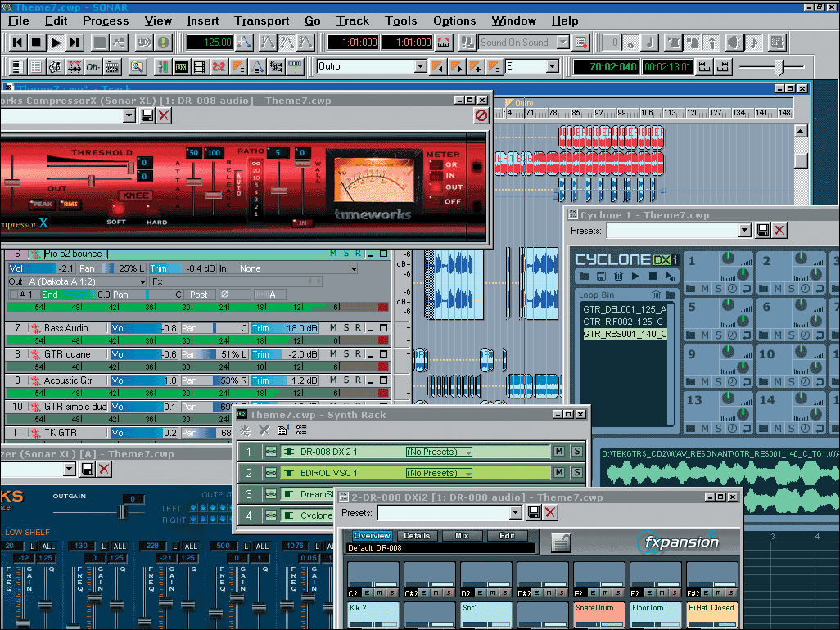Toggle the A 1 aux send checkbox
Image resolution: width=840 pixels, height=630 pixels.
14,295
